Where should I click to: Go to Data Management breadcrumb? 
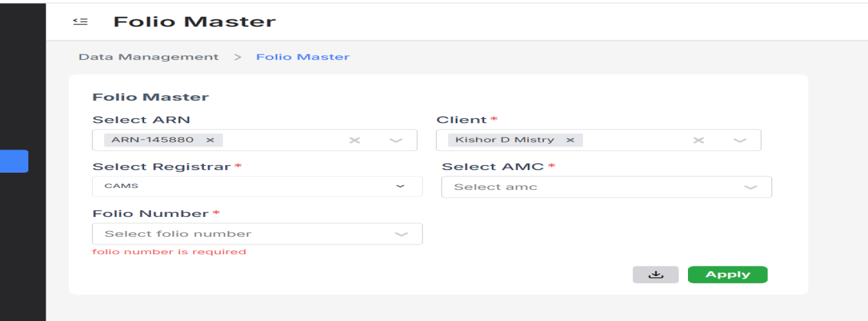click(149, 57)
